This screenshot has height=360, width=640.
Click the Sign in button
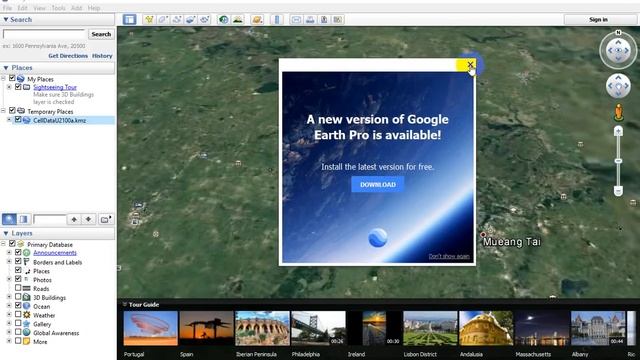[x=598, y=19]
